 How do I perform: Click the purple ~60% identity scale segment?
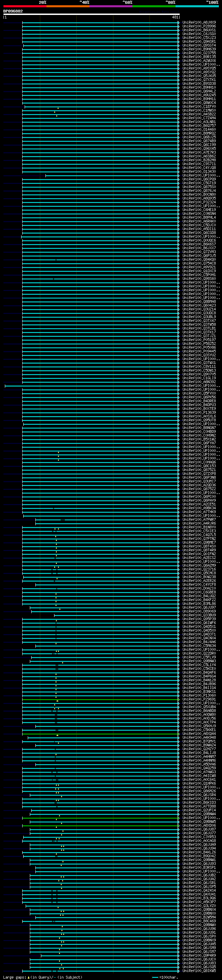pos(111,6)
